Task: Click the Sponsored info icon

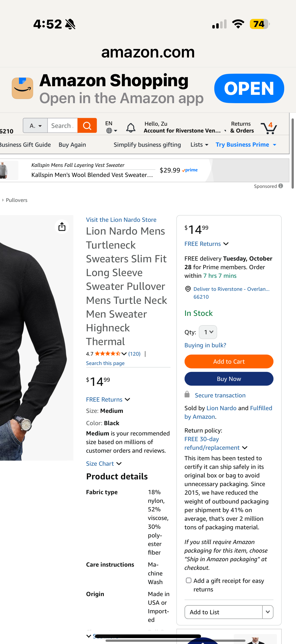Action: click(280, 186)
